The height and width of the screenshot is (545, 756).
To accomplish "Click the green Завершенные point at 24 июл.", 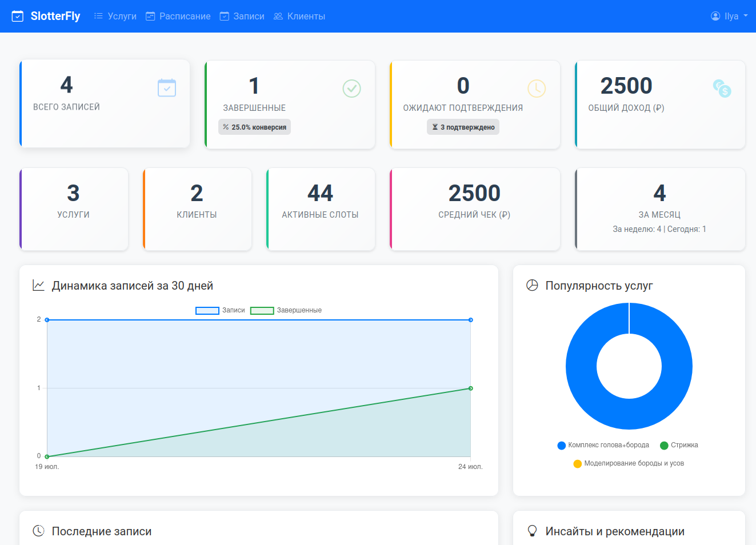I will click(x=471, y=388).
